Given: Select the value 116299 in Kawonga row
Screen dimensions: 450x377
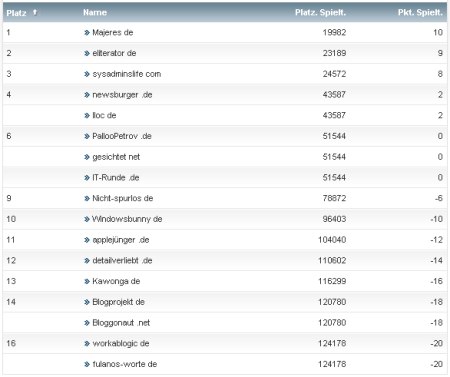Looking at the screenshot, I should pyautogui.click(x=332, y=281).
